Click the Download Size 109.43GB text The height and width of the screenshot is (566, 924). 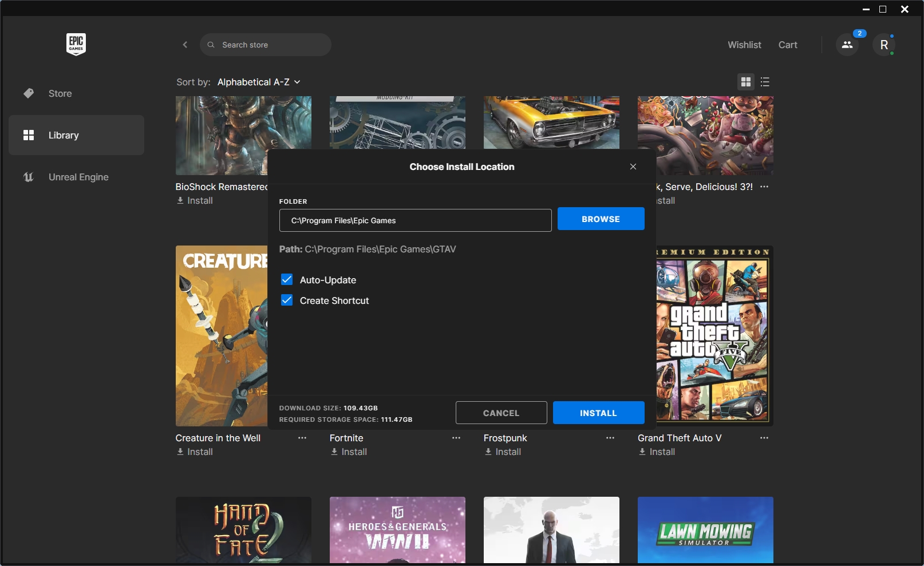pyautogui.click(x=329, y=408)
